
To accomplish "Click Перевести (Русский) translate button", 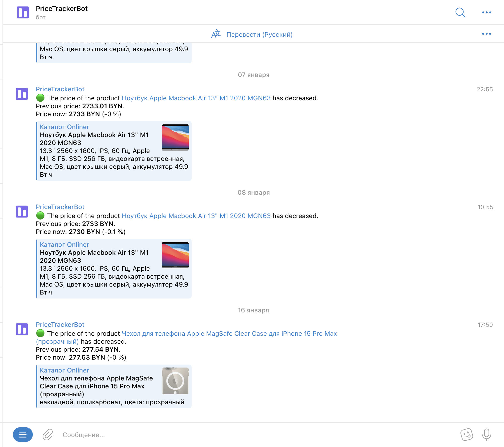I will point(259,35).
